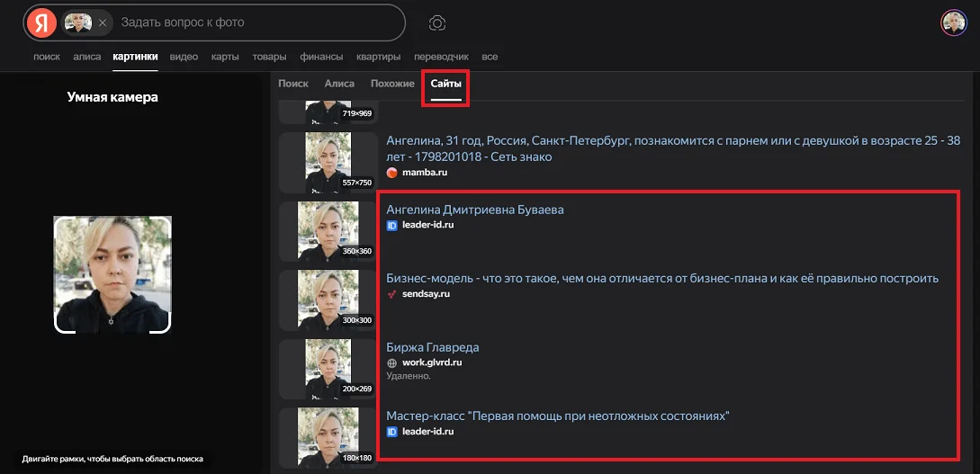Click the work.glvrd.ru globe icon
Screen dimensions: 980x474
pyautogui.click(x=392, y=362)
